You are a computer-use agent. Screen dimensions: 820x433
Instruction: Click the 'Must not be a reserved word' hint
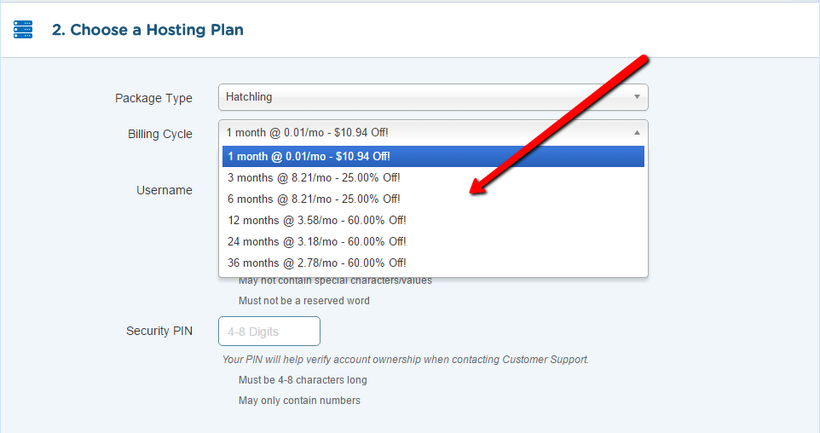click(304, 301)
